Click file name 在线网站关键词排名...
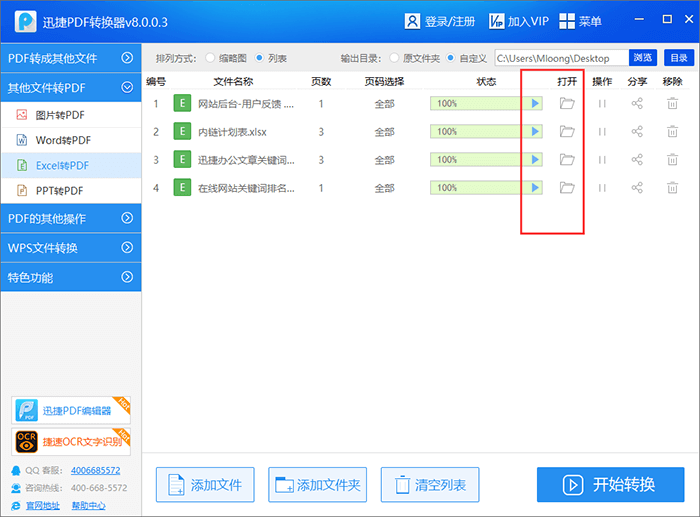The image size is (700, 517). [246, 188]
